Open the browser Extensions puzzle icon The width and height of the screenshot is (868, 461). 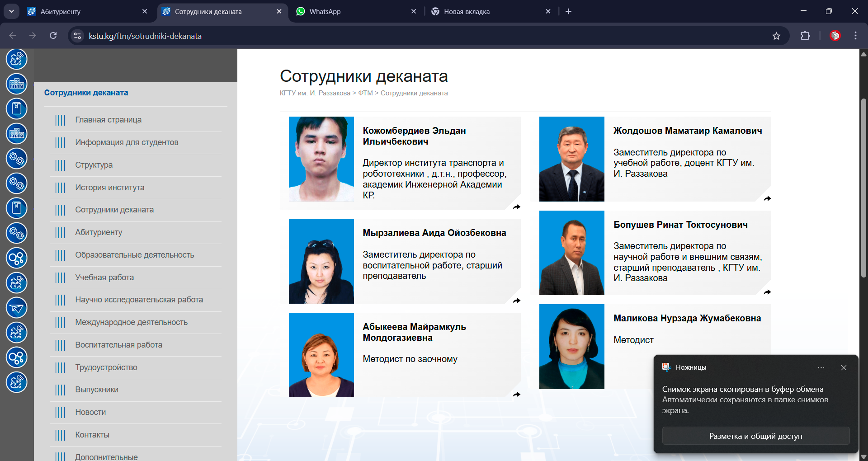pos(806,36)
